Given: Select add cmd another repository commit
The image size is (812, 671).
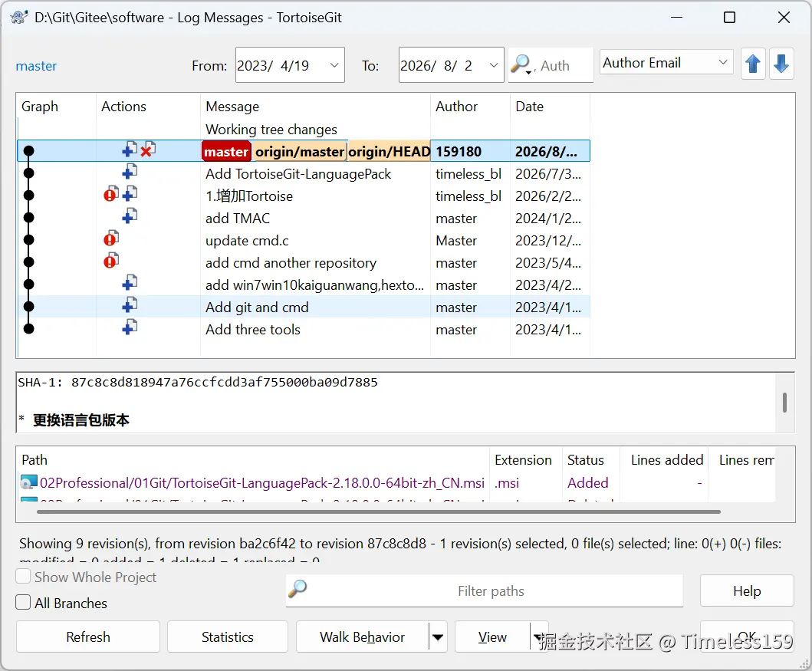Looking at the screenshot, I should (291, 262).
